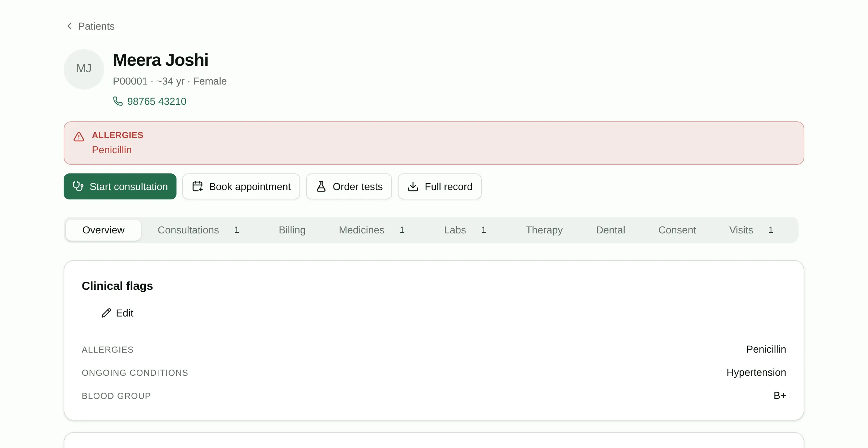Edit the clinical flags

118,313
